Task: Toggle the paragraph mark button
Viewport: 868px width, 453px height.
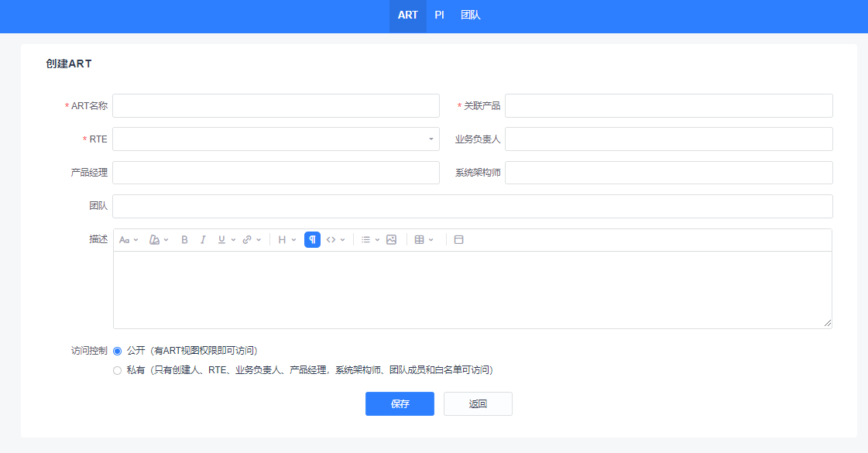Action: [312, 240]
